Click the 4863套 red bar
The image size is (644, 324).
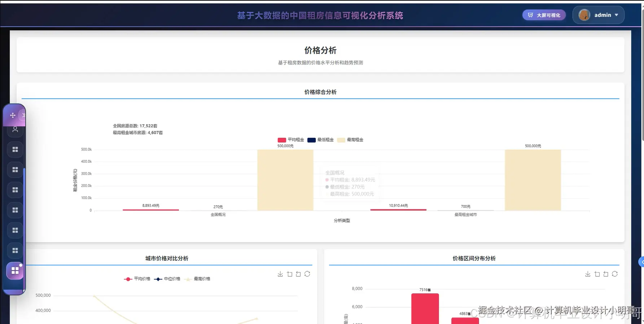coord(465,321)
